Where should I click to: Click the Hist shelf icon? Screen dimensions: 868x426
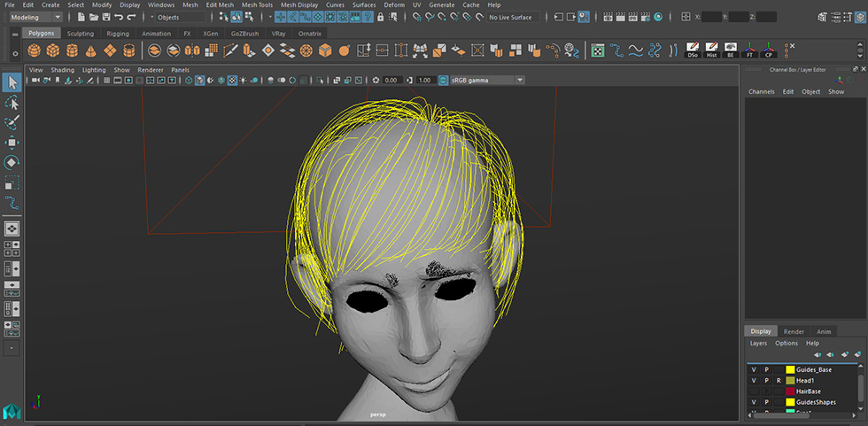[711, 50]
